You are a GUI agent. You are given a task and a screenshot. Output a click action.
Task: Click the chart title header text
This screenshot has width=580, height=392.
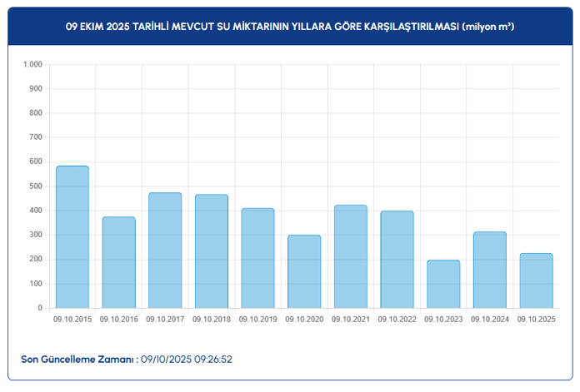click(290, 27)
